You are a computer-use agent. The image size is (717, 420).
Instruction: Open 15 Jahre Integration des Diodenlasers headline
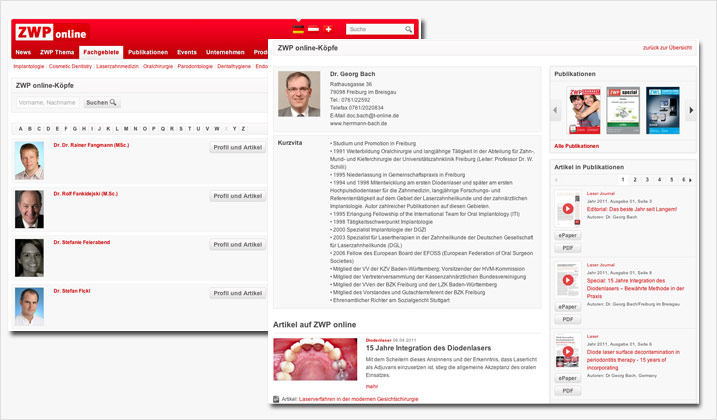[x=428, y=348]
